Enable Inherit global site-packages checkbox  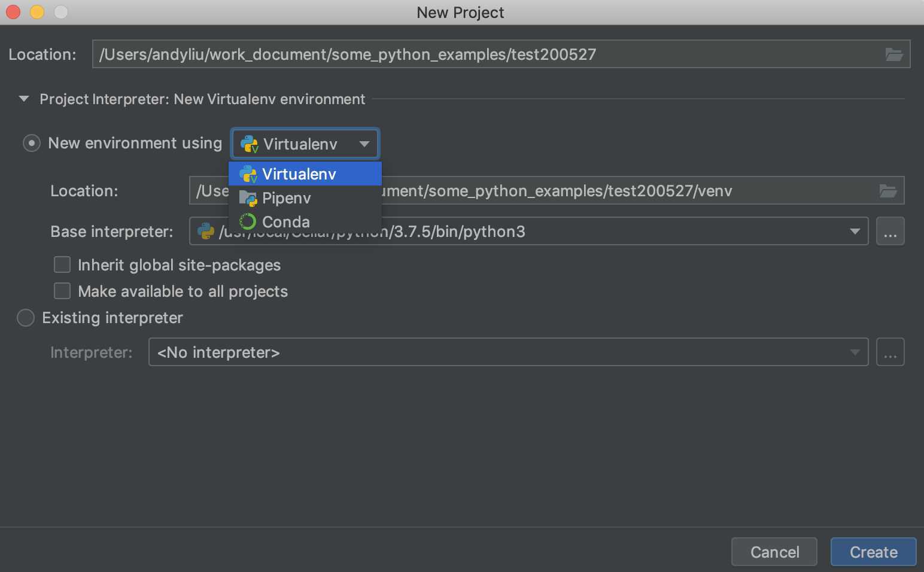62,264
